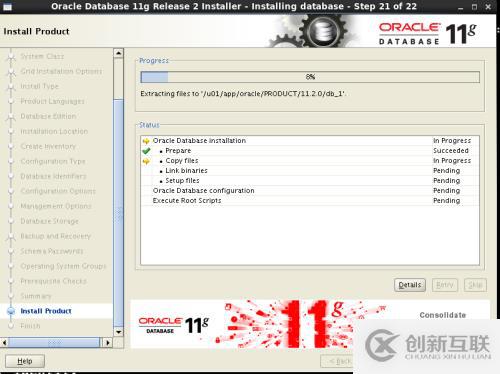Click in-progress arrow icon beside Oracle Database installation

click(x=146, y=141)
